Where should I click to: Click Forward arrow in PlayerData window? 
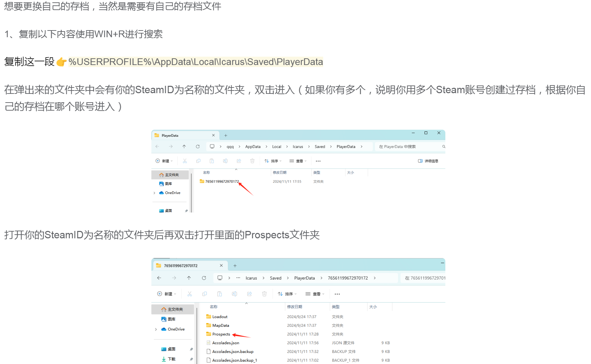click(x=171, y=146)
